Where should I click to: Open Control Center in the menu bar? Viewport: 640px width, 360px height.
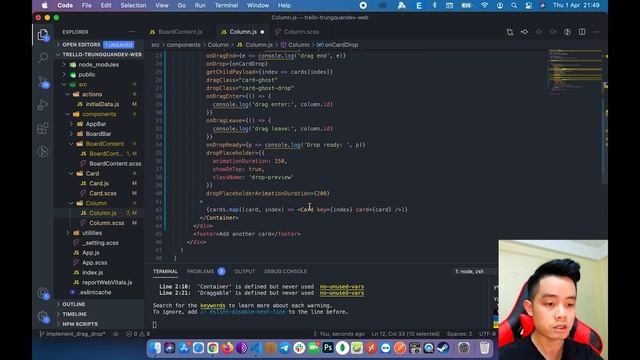[x=529, y=6]
